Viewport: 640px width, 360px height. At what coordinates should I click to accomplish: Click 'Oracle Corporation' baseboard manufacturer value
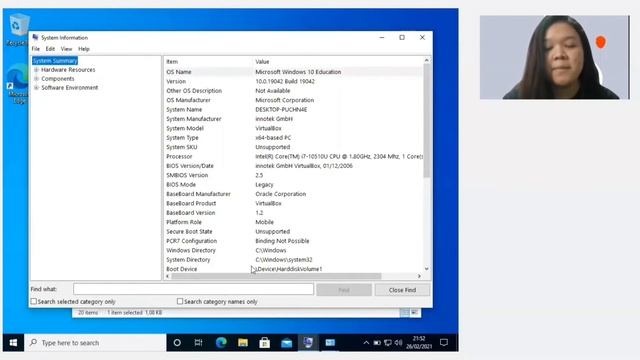coord(280,194)
